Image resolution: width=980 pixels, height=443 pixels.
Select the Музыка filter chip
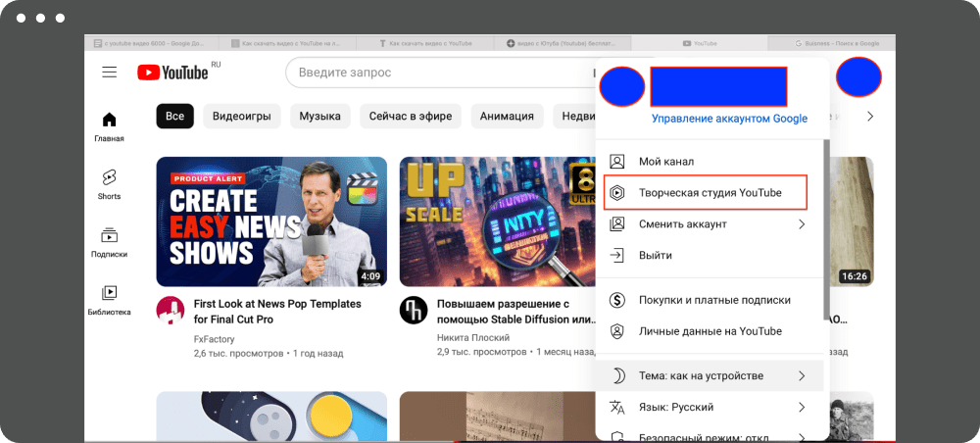[319, 116]
